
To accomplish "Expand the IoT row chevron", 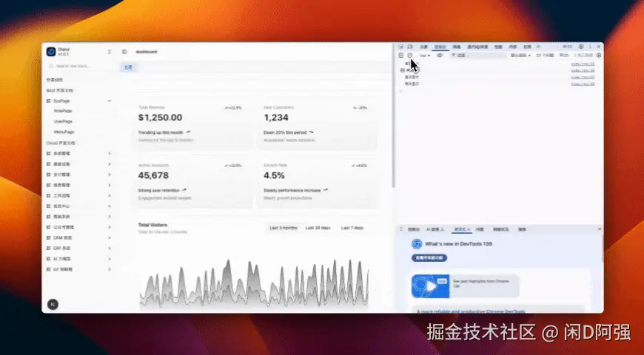I will pyautogui.click(x=110, y=269).
